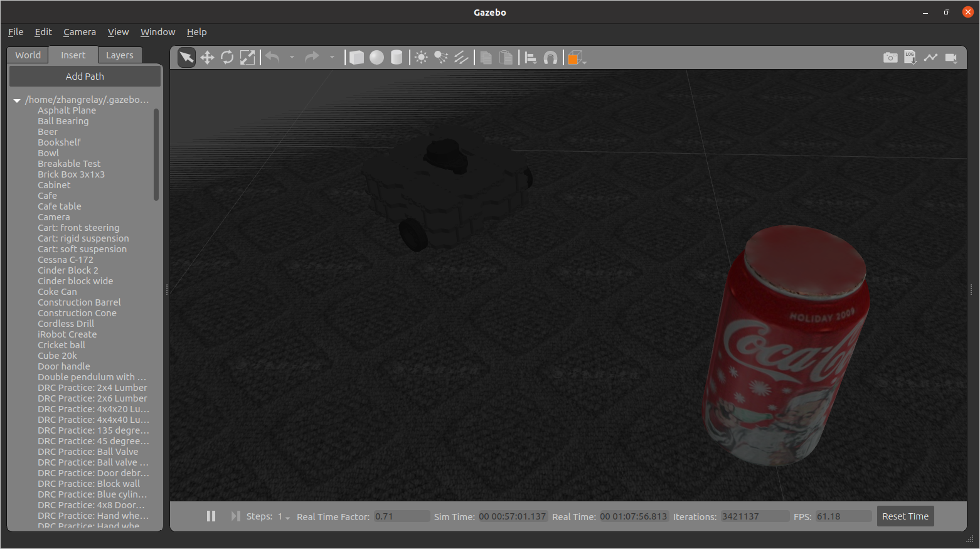Viewport: 980px width, 549px height.
Task: Select the Construction Cone model
Action: point(77,313)
